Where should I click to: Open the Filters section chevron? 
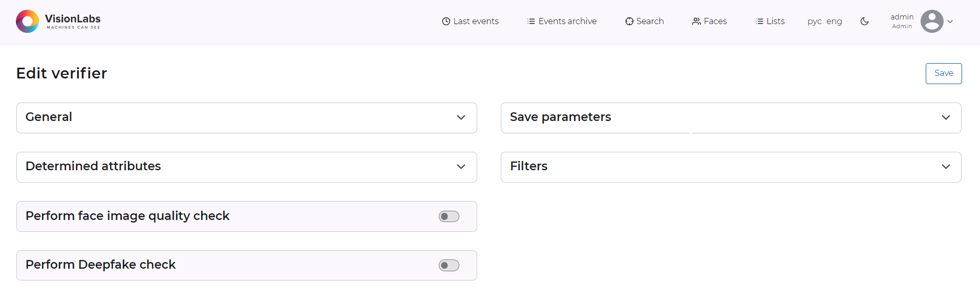coord(945,167)
